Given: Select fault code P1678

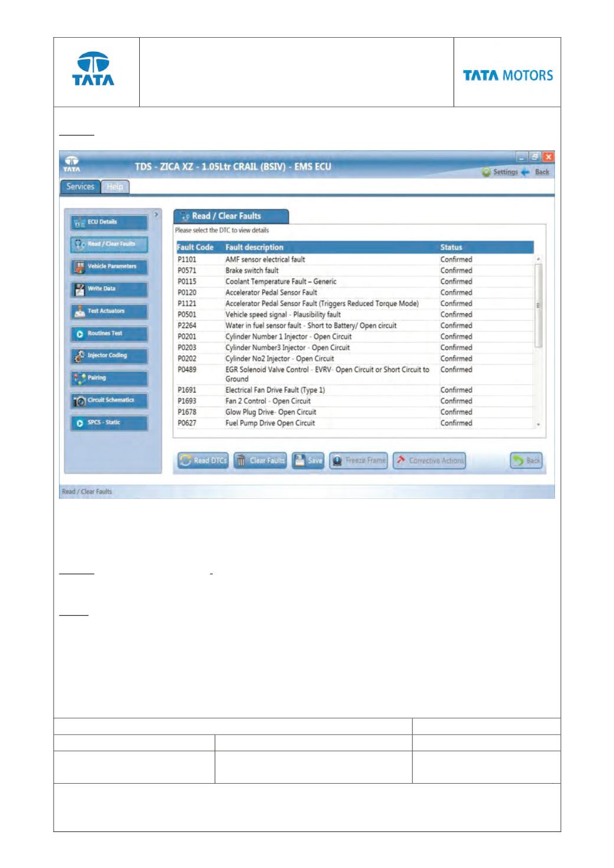Looking at the screenshot, I should pyautogui.click(x=187, y=412).
